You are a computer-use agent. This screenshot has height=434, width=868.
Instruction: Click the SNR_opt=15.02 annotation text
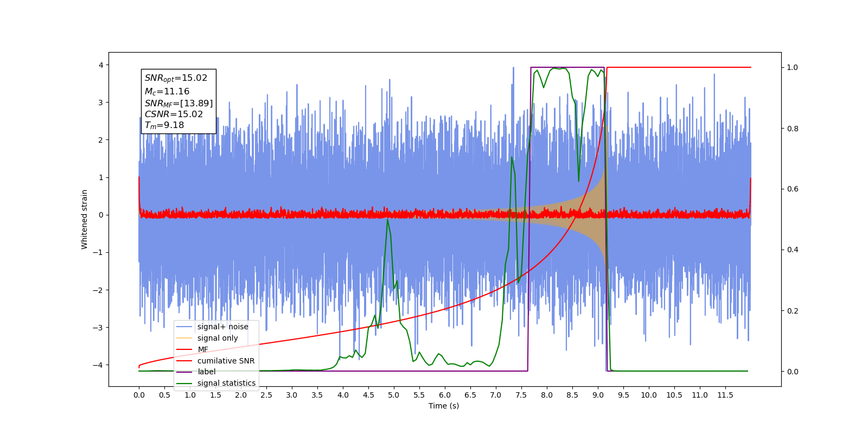pos(176,78)
